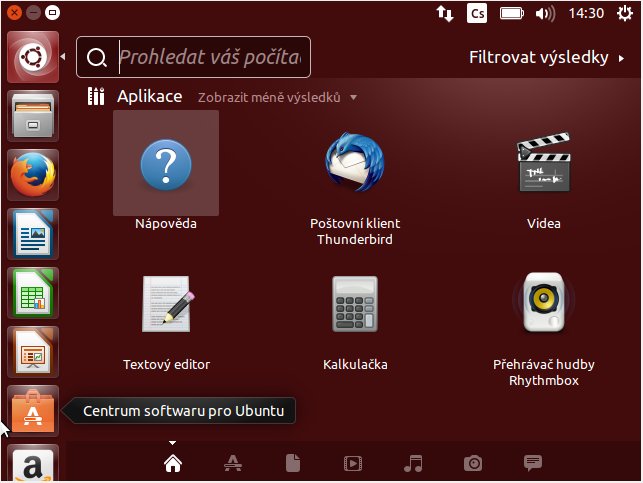Open the Cs keyboard layout indicator
The image size is (643, 483).
[477, 14]
